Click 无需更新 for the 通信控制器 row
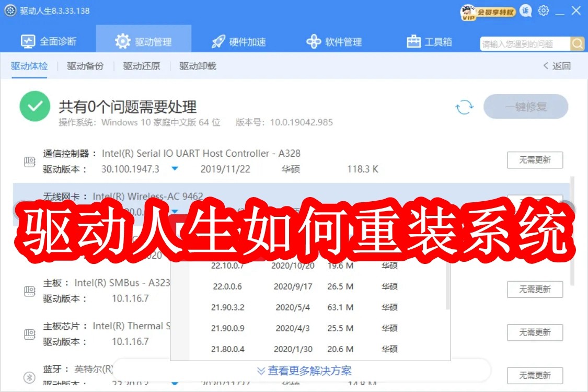The width and height of the screenshot is (588, 392). point(535,160)
